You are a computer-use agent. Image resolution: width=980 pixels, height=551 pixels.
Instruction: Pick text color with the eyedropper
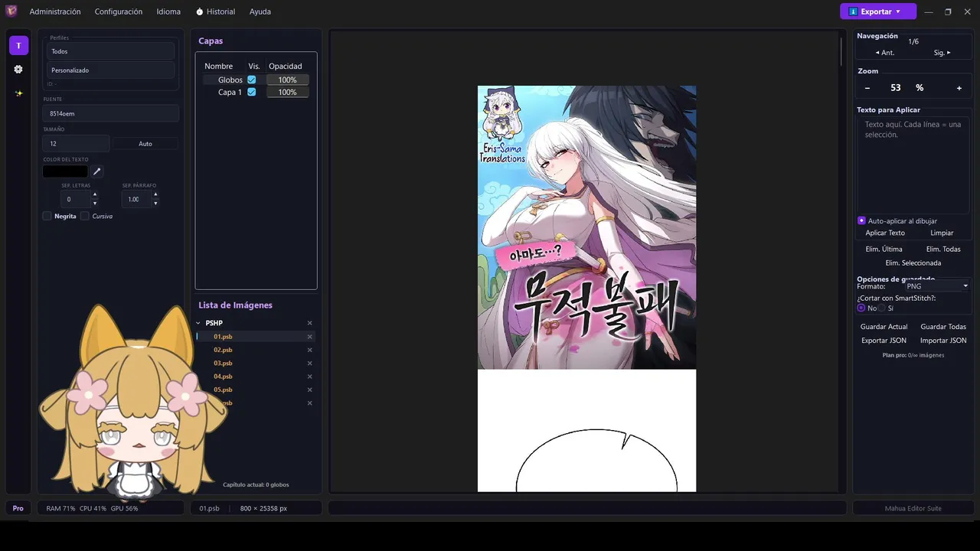97,171
